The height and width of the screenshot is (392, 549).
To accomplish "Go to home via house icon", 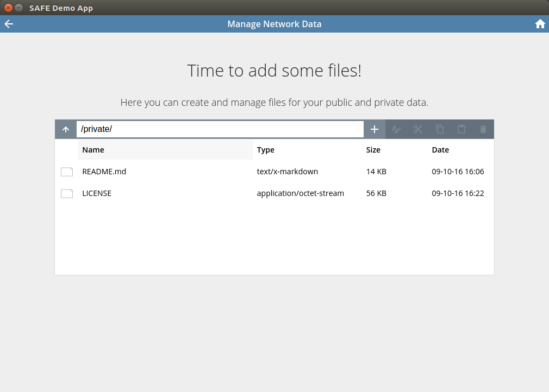I will (x=540, y=24).
